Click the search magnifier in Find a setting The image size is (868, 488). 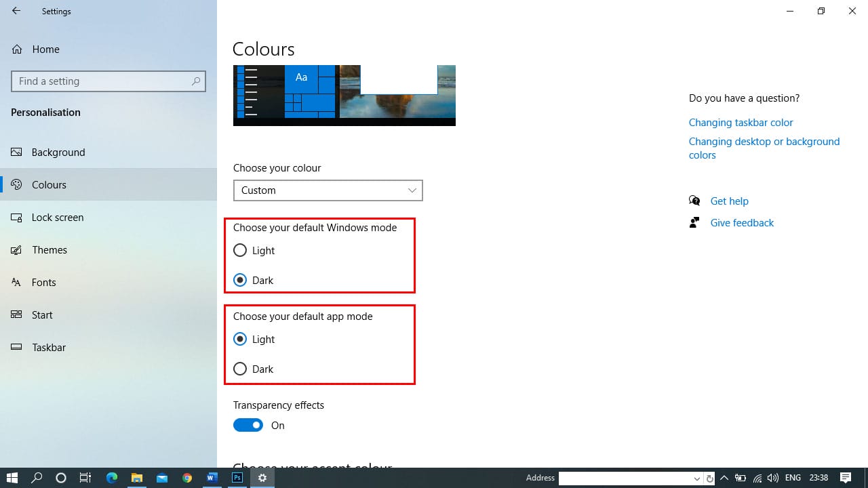196,81
